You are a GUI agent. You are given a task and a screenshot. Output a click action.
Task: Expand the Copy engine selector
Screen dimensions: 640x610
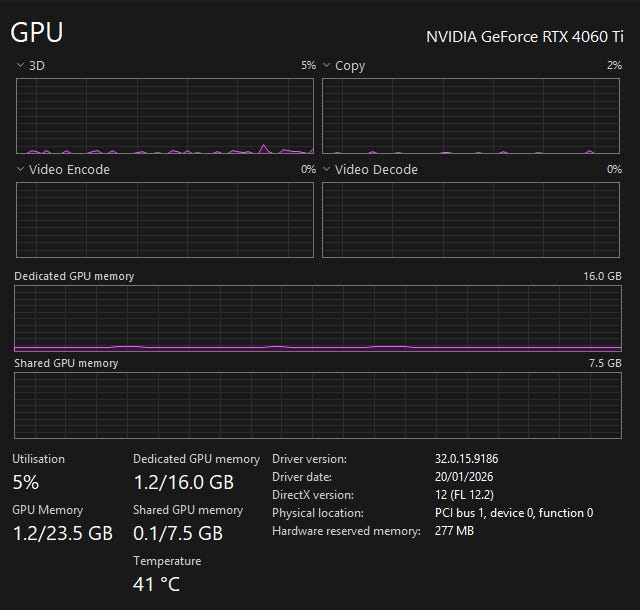[x=327, y=65]
